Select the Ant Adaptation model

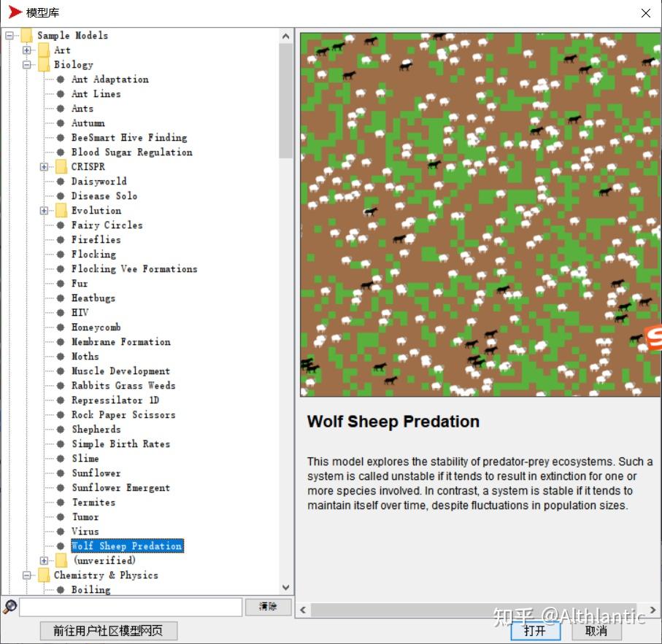[x=109, y=79]
